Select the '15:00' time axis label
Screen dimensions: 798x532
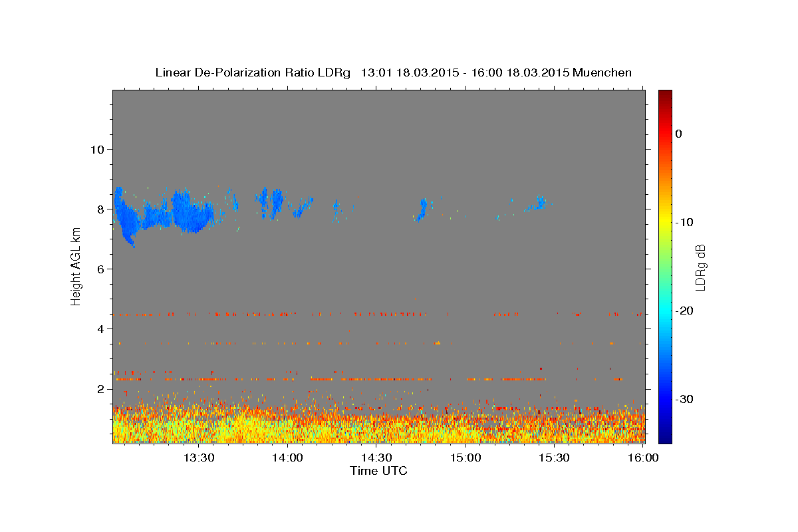pos(465,458)
